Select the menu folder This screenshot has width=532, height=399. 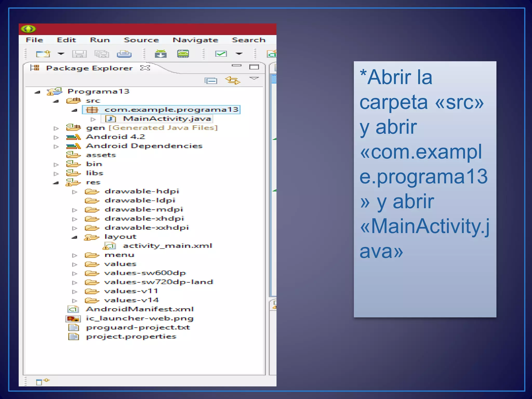pos(119,255)
